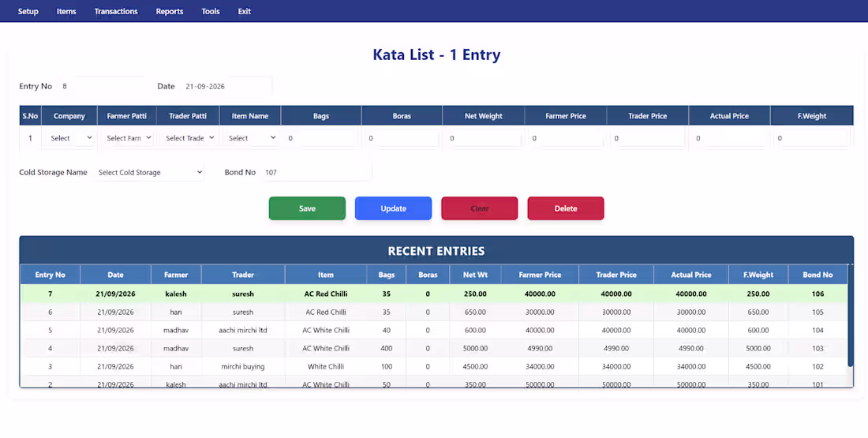Click bond number 105 cell

(x=818, y=313)
